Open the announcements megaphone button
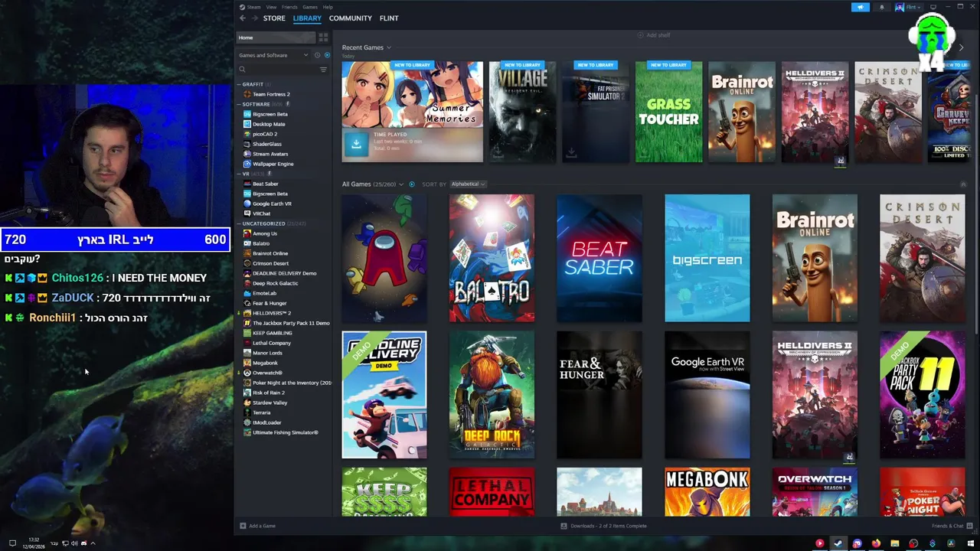Screen dimensions: 980x551 tap(861, 7)
